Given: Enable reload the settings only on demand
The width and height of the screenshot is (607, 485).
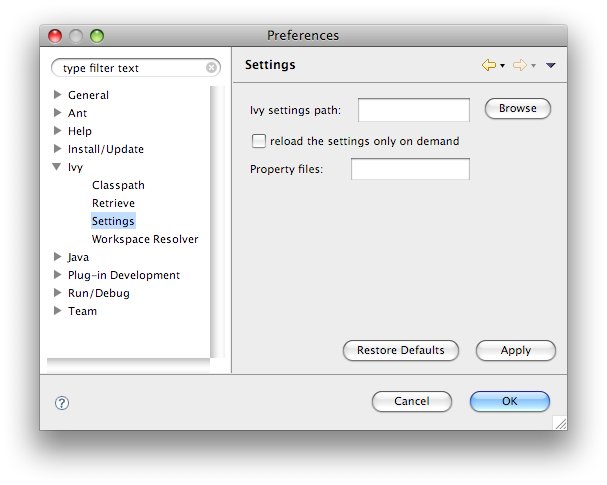Looking at the screenshot, I should 259,141.
